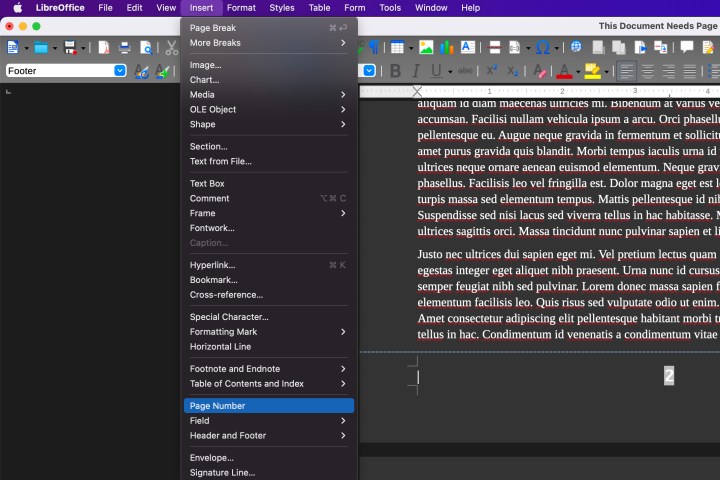Open the Format menu
Viewport: 720px width, 480px height.
coord(241,8)
